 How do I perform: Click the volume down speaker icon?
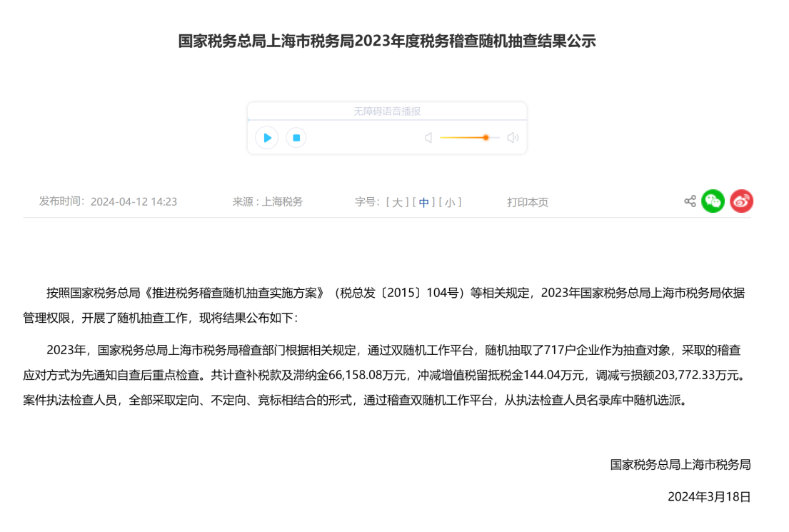(428, 137)
